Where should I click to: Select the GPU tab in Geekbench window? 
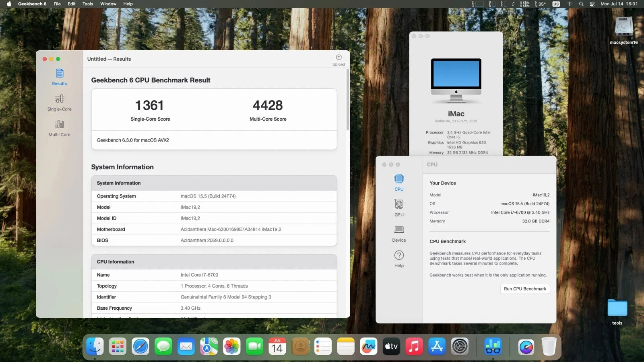point(399,208)
